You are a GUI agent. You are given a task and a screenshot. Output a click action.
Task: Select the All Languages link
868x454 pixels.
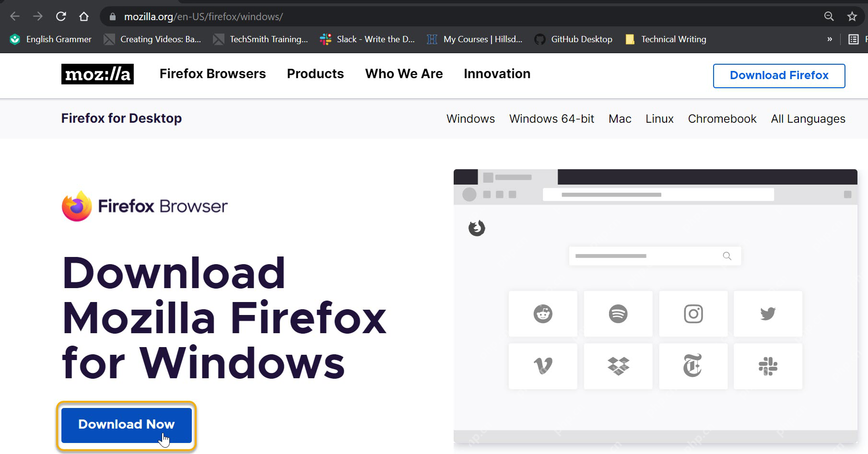[x=808, y=119]
